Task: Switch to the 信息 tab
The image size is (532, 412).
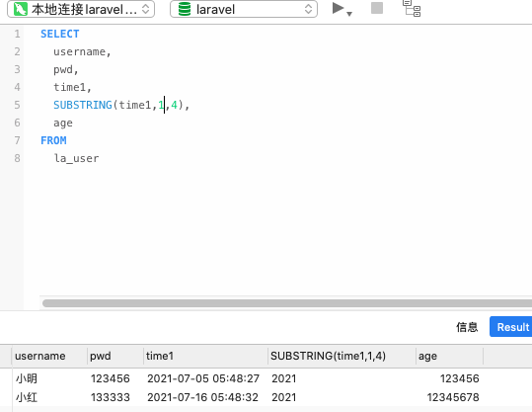Action: [x=467, y=327]
